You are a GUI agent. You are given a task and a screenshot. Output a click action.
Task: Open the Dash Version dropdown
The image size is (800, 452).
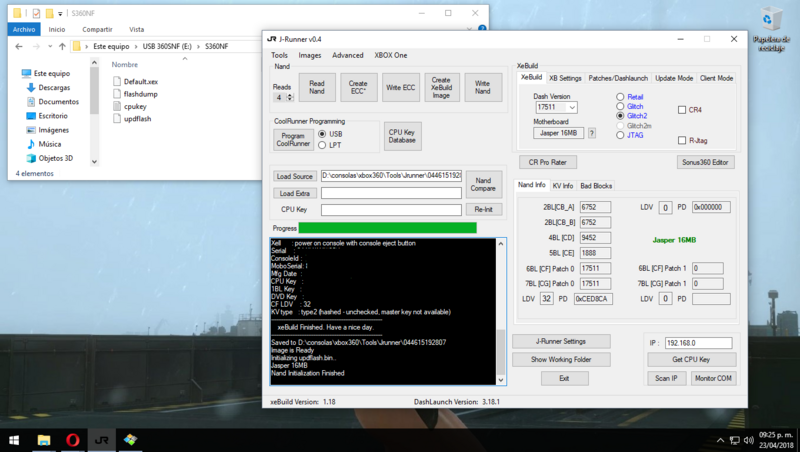[572, 107]
